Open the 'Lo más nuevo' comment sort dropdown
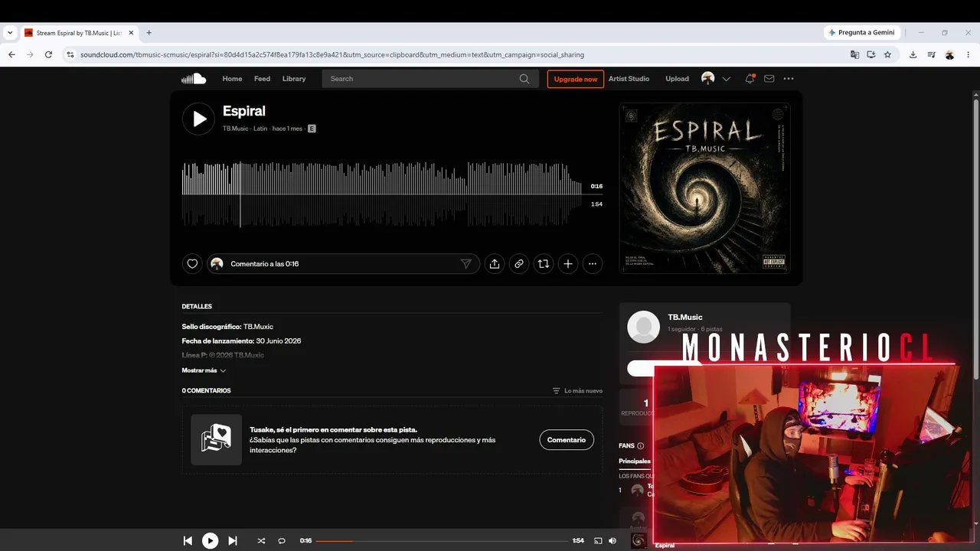This screenshot has width=980, height=551. click(577, 391)
